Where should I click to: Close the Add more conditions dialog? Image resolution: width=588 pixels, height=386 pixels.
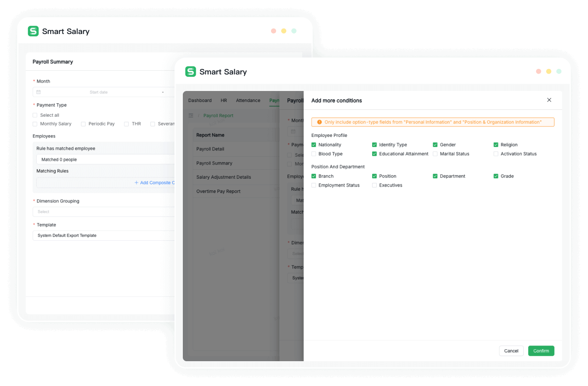point(549,100)
